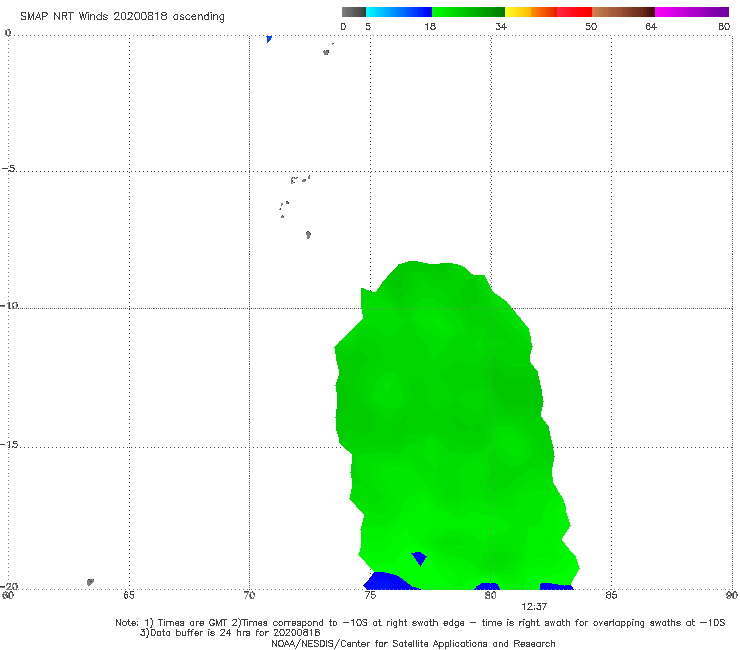The image size is (740, 650).
Task: Click the '65' longitude axis label
Action: pos(129,595)
